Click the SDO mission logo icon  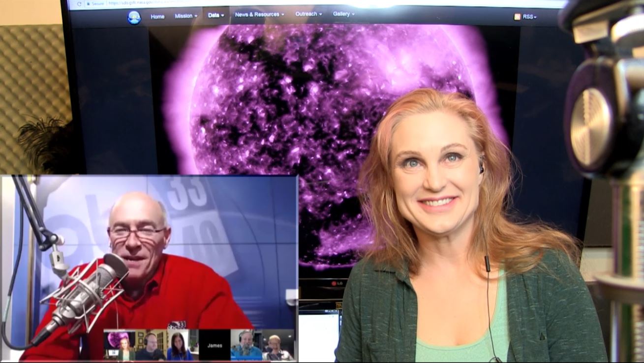[x=134, y=17]
